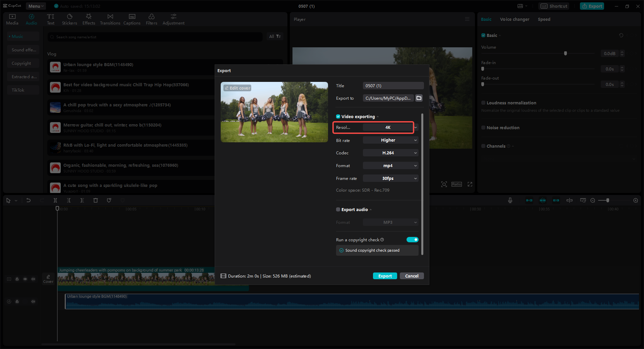
Task: Go to the Captions tab
Action: pos(132,19)
